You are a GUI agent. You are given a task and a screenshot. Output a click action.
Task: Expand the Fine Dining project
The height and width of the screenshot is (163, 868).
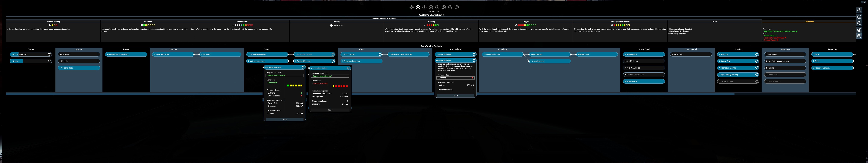tap(785, 54)
